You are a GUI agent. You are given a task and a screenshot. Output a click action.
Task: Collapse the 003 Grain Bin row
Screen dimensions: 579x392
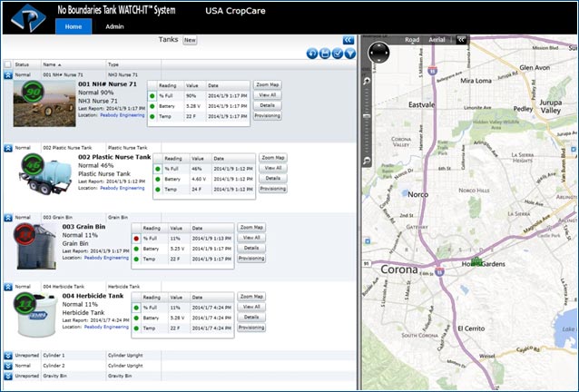(8, 218)
